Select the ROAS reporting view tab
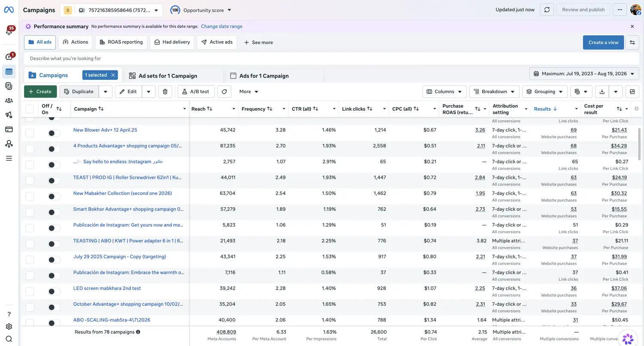 pos(121,42)
